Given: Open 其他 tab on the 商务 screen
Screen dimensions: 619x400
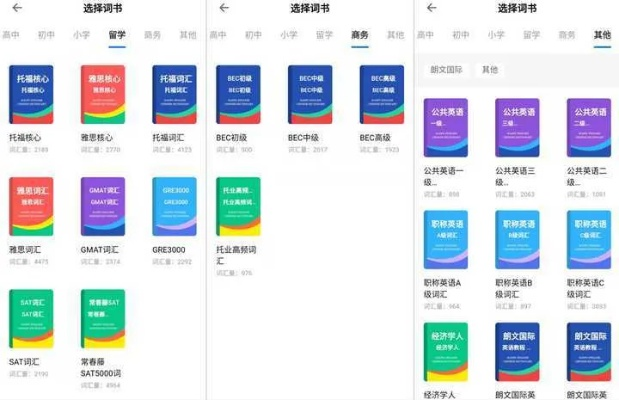Looking at the screenshot, I should [x=395, y=35].
